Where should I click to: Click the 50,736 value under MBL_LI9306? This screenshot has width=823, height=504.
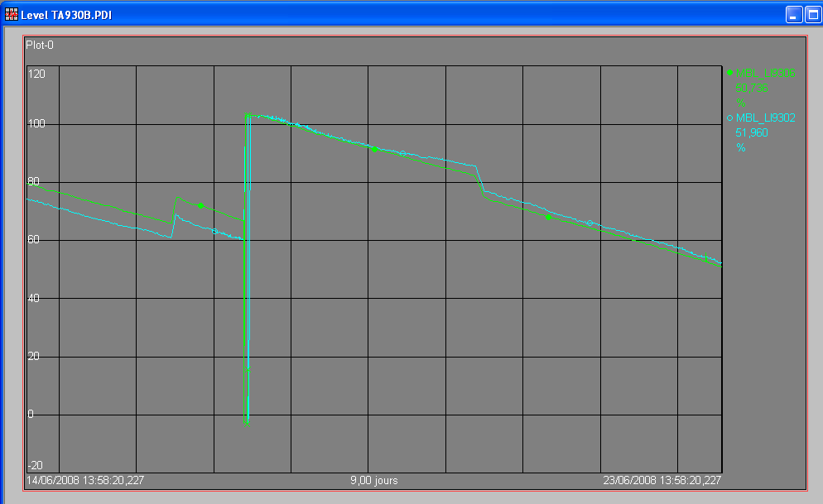pos(752,88)
